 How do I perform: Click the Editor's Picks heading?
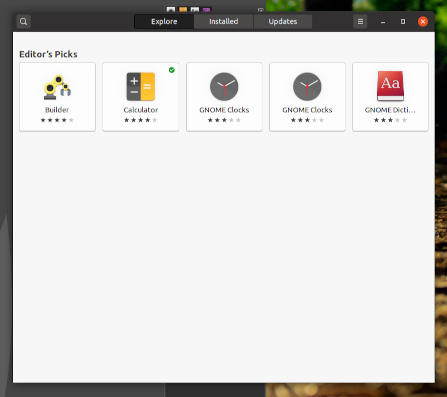[48, 54]
